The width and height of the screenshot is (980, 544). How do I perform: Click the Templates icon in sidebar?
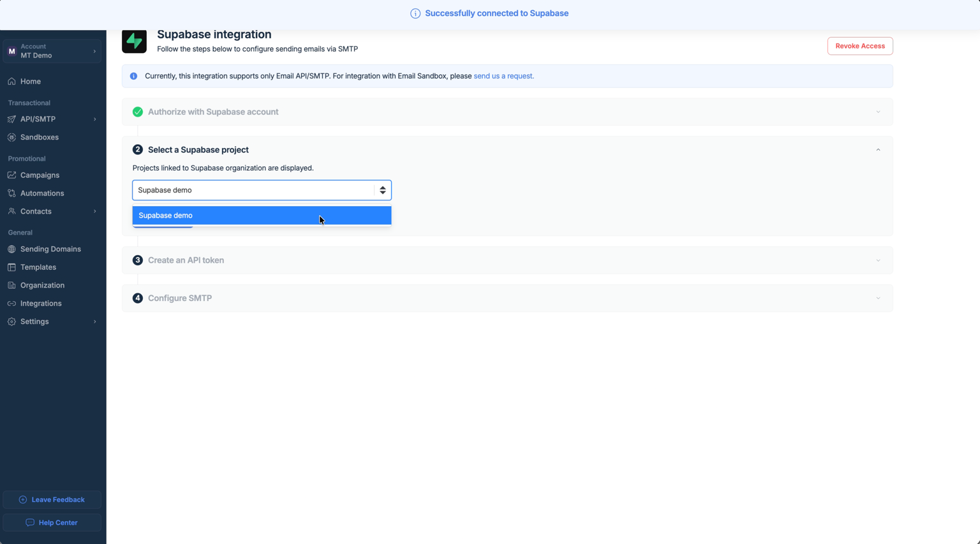(11, 267)
